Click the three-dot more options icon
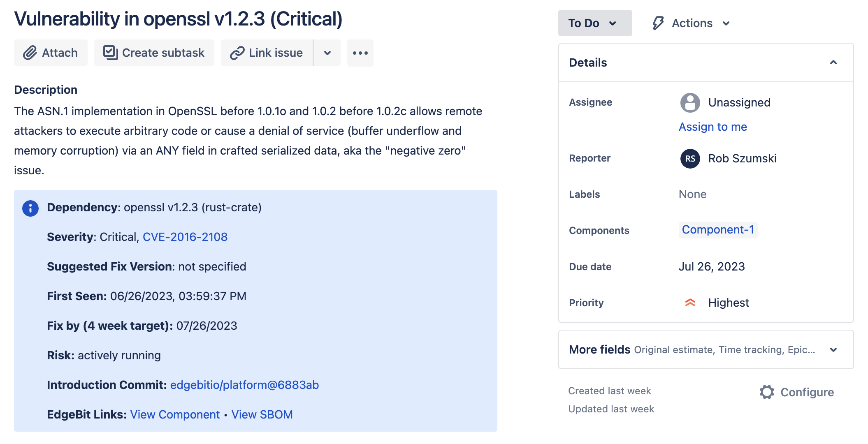This screenshot has height=444, width=868. (360, 53)
